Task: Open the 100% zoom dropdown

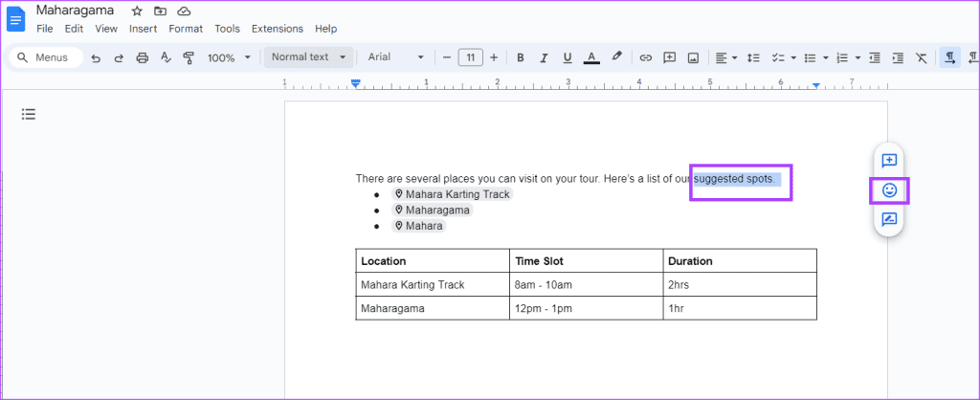Action: click(229, 58)
